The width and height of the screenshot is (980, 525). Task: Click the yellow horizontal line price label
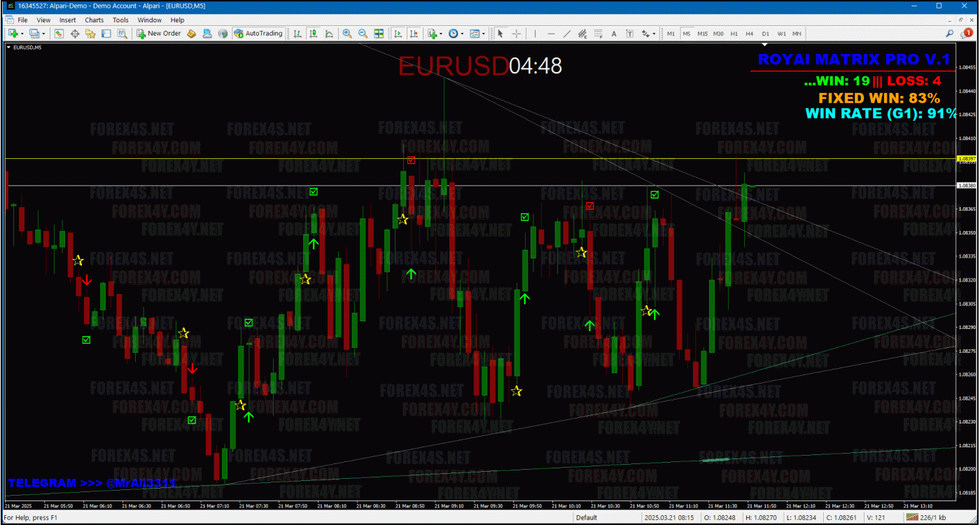[x=966, y=159]
